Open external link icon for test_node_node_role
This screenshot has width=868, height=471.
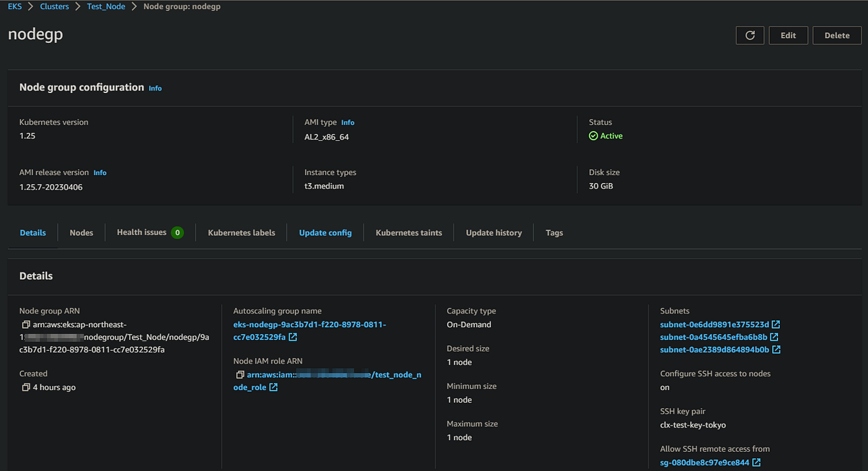click(273, 387)
